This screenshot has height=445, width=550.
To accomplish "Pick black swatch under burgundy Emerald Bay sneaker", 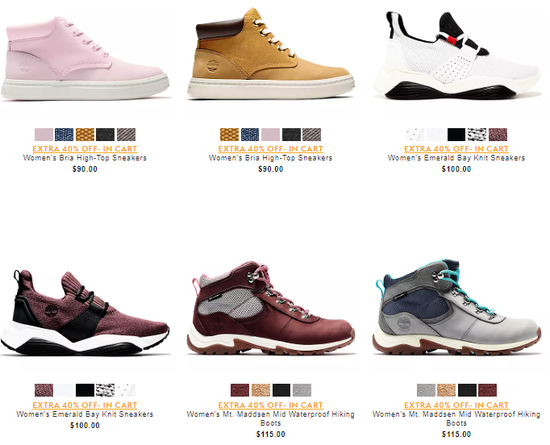I will (85, 390).
